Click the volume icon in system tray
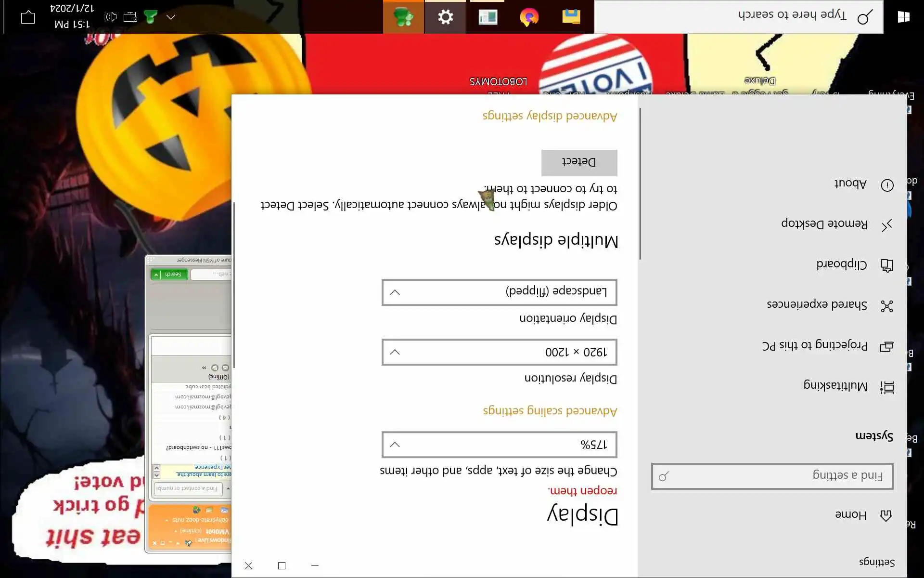The width and height of the screenshot is (924, 578). pyautogui.click(x=111, y=17)
